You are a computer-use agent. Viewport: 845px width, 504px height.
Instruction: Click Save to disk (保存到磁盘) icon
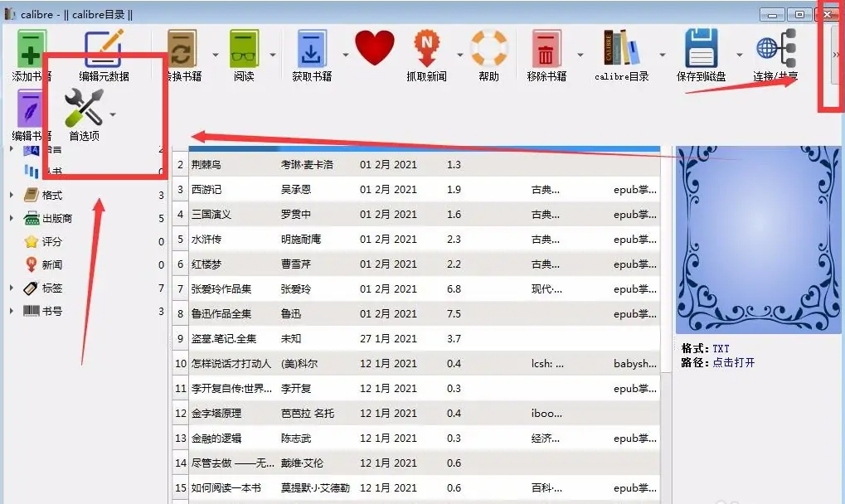coord(701,48)
